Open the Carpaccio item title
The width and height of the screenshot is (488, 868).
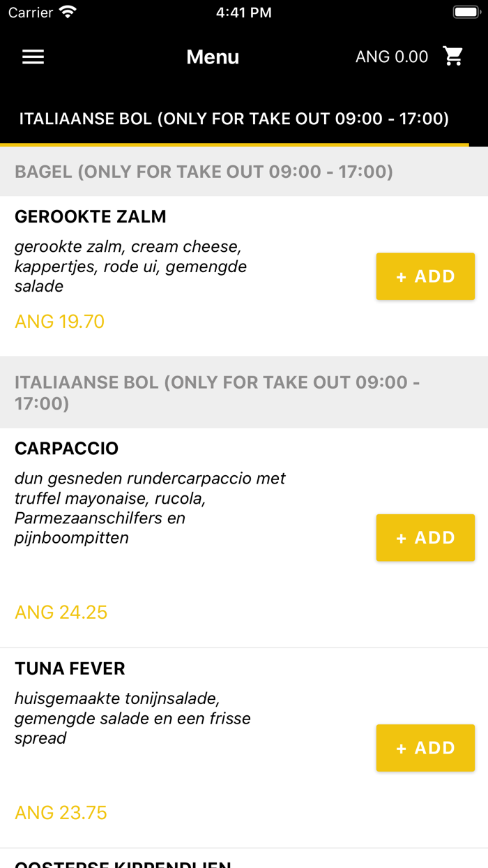pyautogui.click(x=67, y=449)
